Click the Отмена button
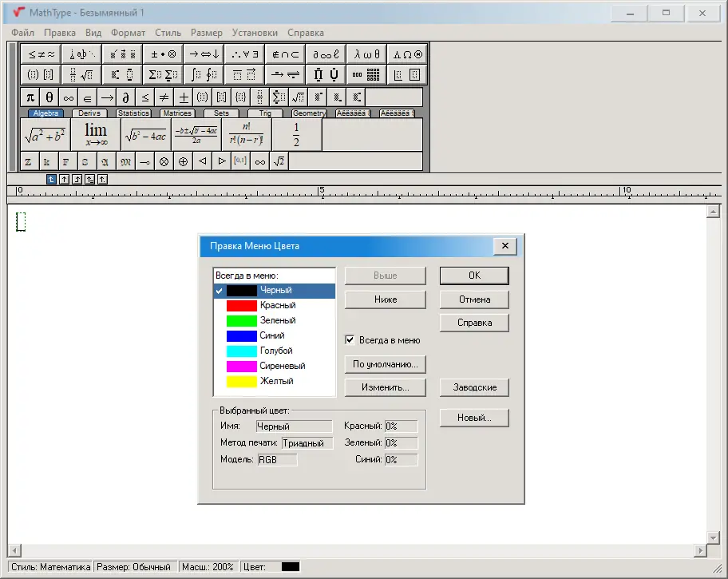 click(x=474, y=299)
